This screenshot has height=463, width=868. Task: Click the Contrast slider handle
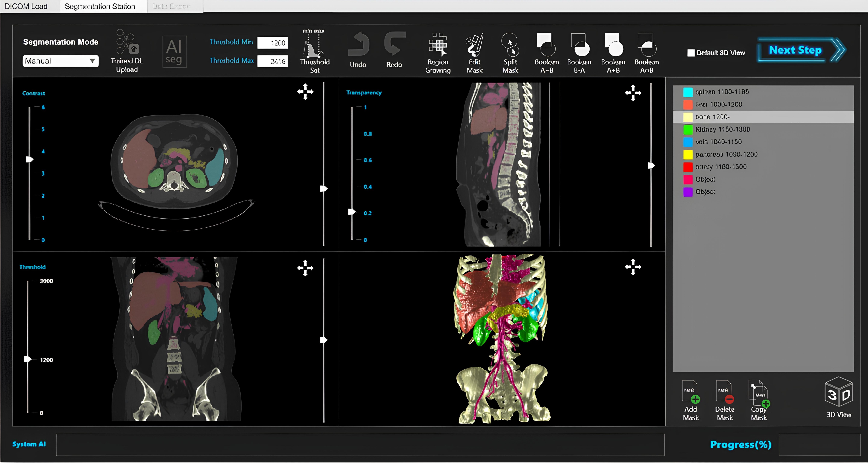click(x=30, y=159)
